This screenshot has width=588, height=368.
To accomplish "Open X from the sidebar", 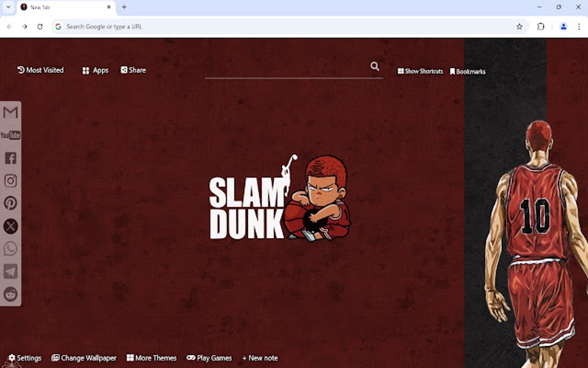I will pyautogui.click(x=10, y=226).
